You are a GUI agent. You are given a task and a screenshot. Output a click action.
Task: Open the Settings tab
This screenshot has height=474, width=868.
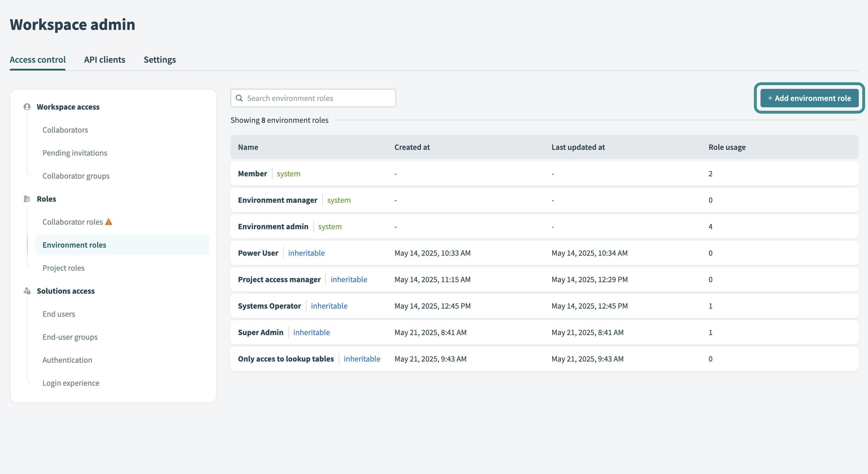[160, 60]
